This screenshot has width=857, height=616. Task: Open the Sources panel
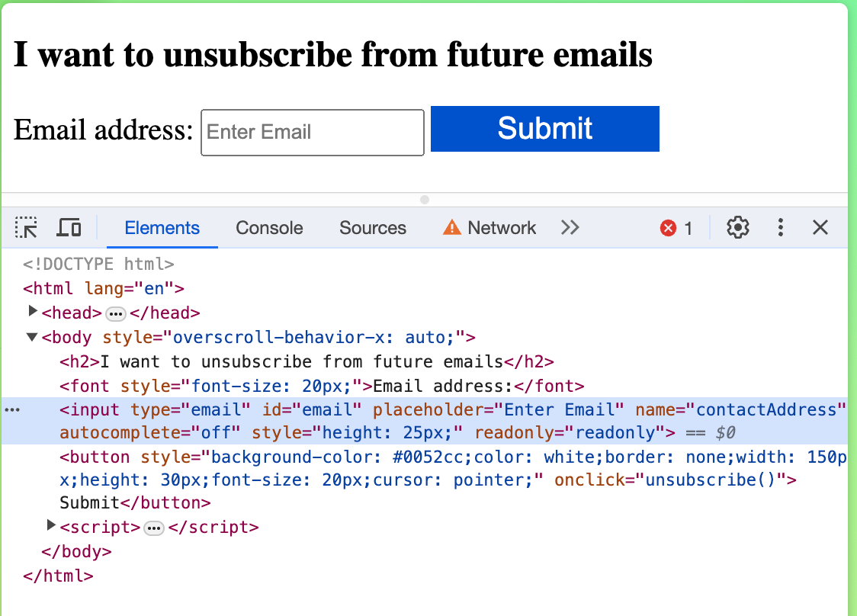pyautogui.click(x=373, y=227)
